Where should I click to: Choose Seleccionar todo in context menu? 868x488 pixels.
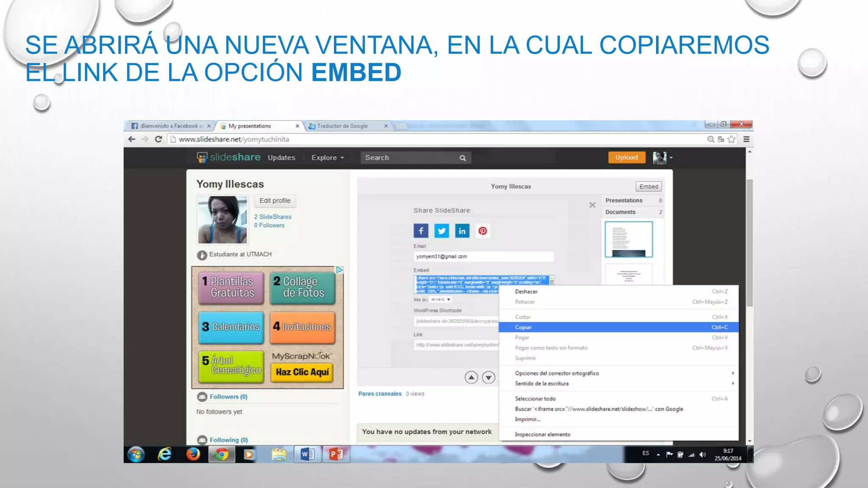[x=619, y=399]
